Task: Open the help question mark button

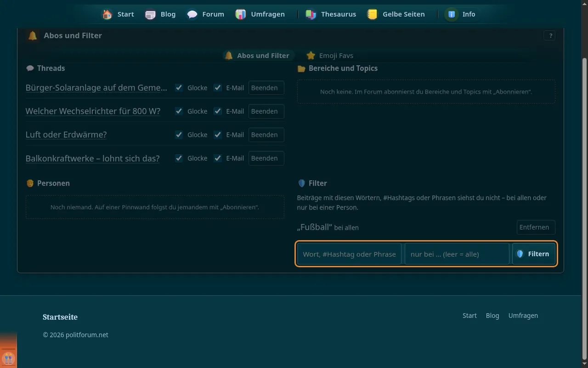Action: [549, 35]
